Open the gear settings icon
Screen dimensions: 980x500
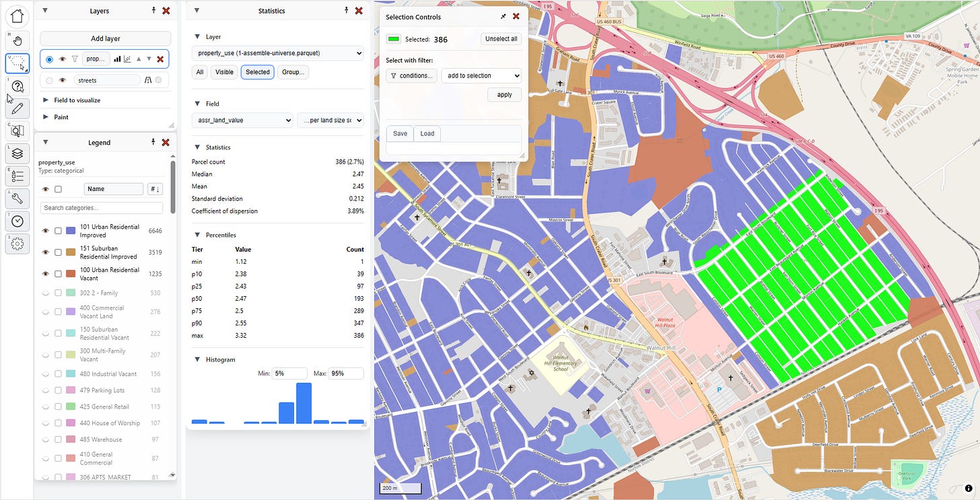[17, 244]
